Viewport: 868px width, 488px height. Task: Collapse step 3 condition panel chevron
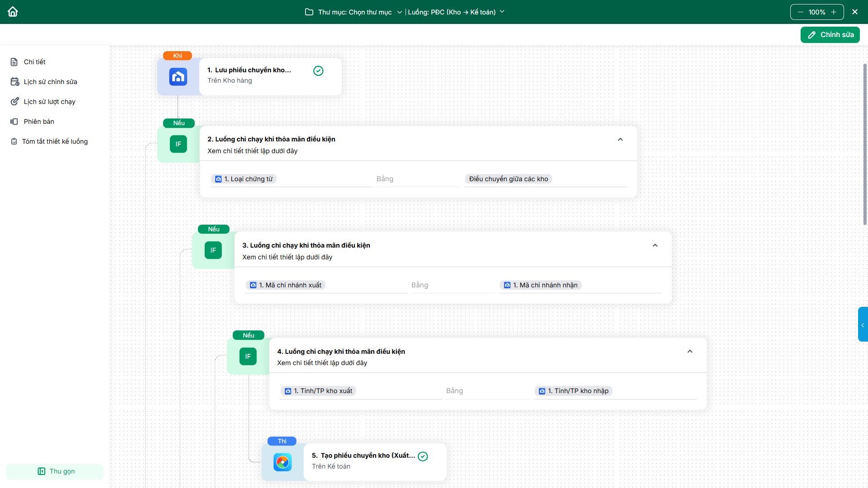(655, 245)
